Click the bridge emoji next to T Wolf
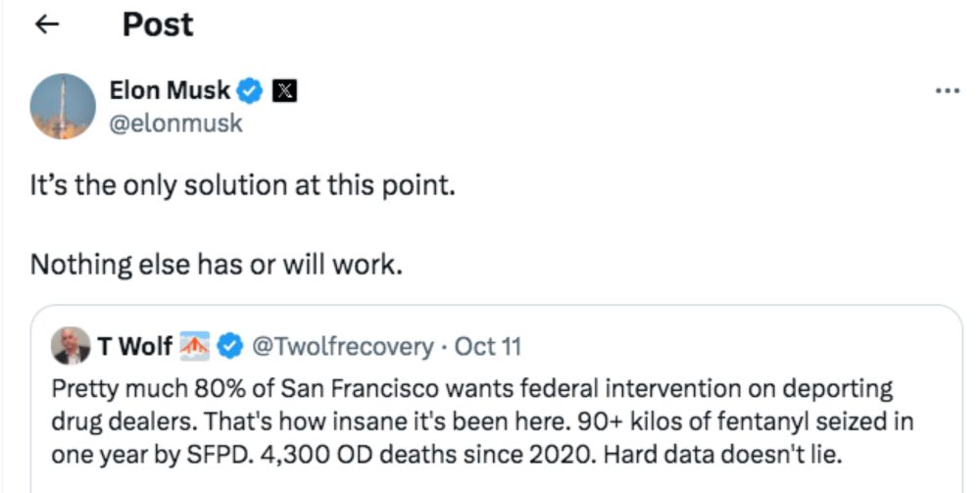This screenshot has height=493, width=980. 197,346
